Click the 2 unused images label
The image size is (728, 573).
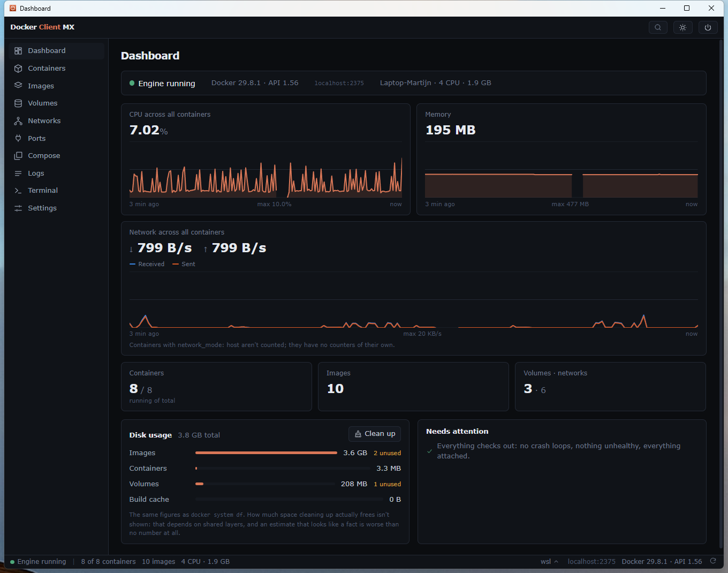click(x=387, y=453)
